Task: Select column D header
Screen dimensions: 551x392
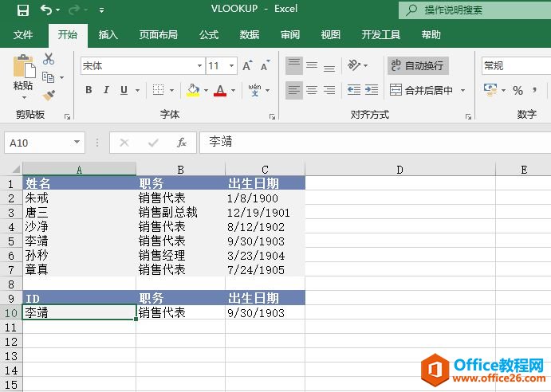Action: click(400, 170)
